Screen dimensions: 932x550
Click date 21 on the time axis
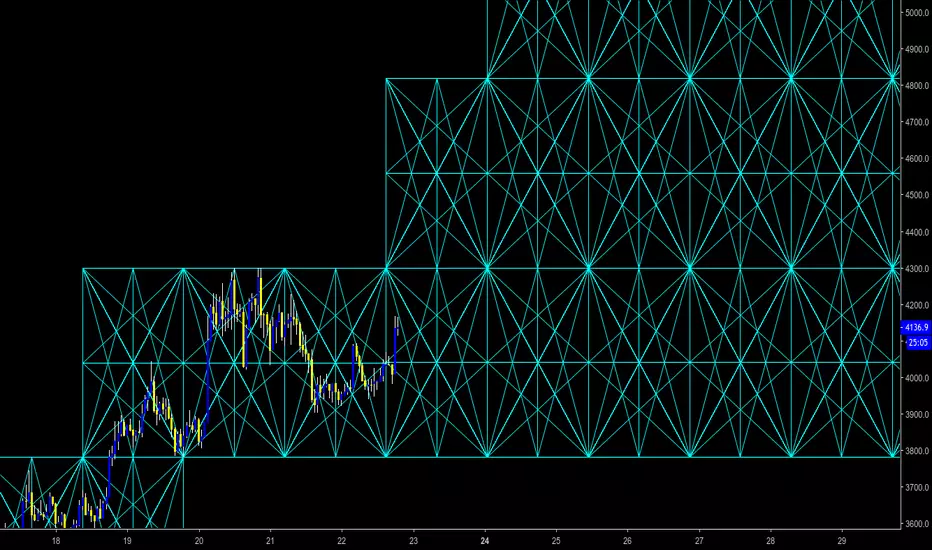coord(270,541)
